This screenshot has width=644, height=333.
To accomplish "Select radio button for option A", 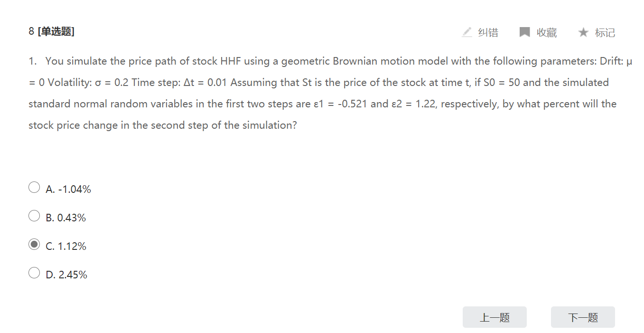I will tap(34, 188).
